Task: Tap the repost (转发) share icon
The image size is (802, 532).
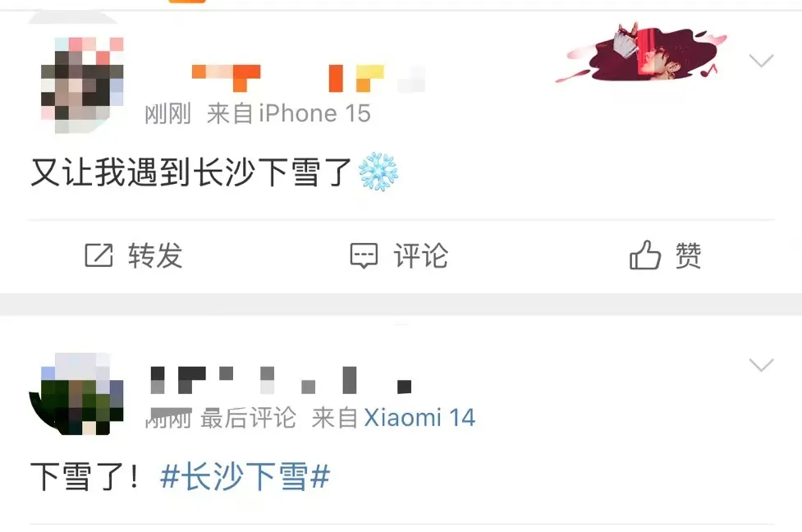Action: pyautogui.click(x=99, y=255)
